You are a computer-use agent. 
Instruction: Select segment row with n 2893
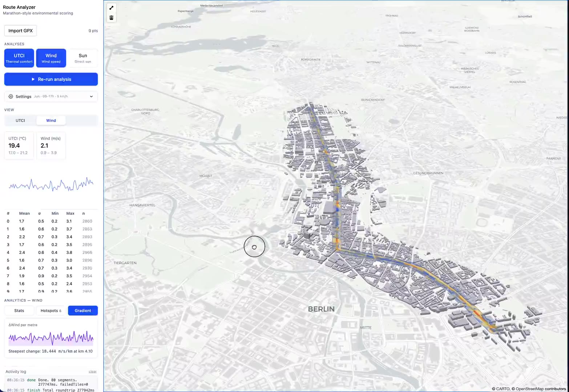[x=51, y=237]
